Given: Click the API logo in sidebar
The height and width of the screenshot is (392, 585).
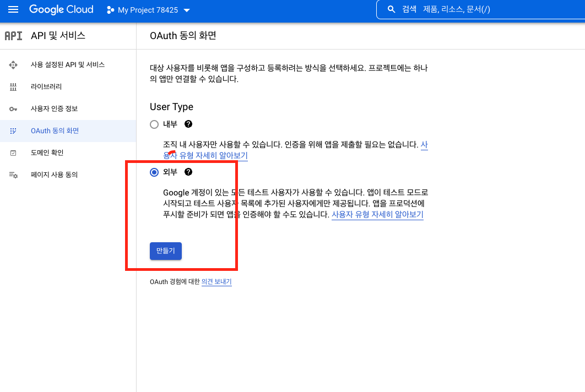Looking at the screenshot, I should point(13,36).
